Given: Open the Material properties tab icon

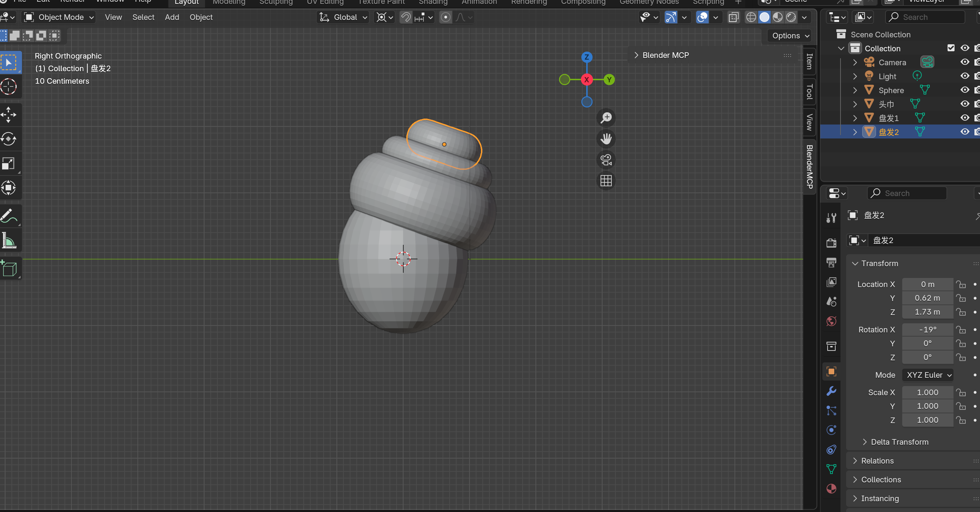Looking at the screenshot, I should (831, 488).
